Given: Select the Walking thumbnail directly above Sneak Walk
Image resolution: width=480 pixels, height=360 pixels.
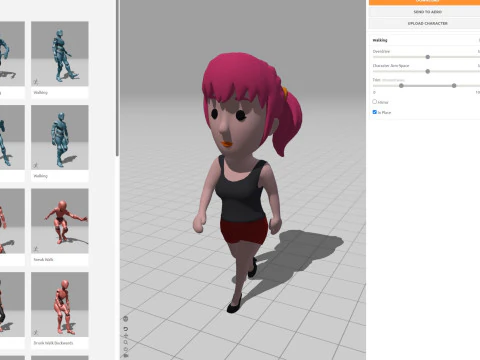Looking at the screenshot, I should tap(60, 137).
